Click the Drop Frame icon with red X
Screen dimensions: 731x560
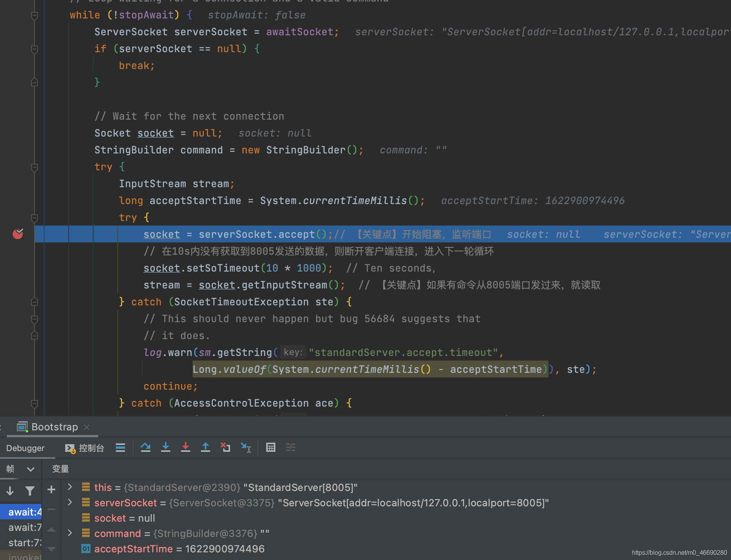[x=225, y=447]
